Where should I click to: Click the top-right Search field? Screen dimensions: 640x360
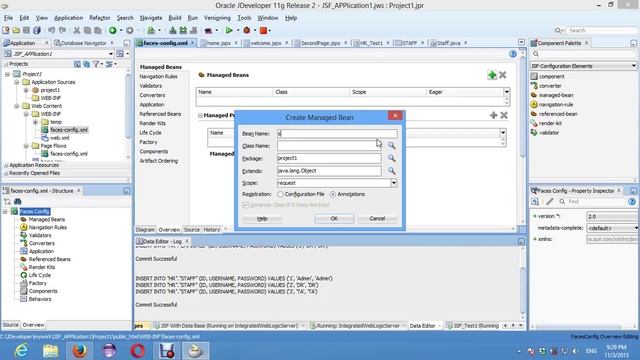click(x=602, y=30)
